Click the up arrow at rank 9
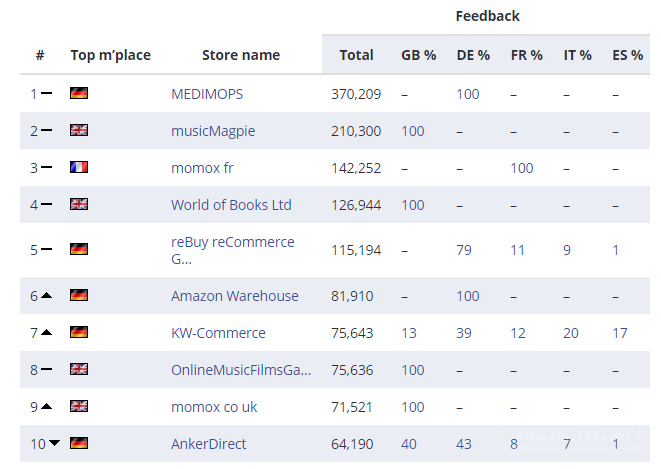This screenshot has width=661, height=469. pos(47,407)
